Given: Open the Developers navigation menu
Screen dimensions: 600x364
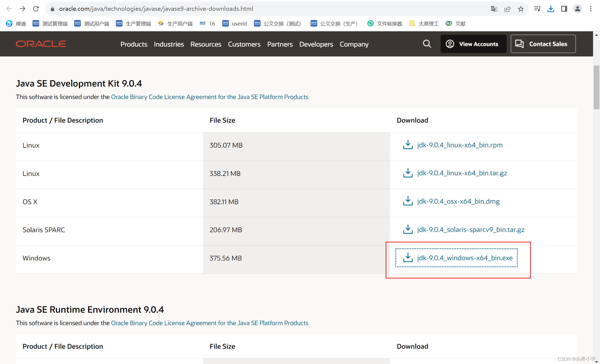Looking at the screenshot, I should pyautogui.click(x=316, y=44).
